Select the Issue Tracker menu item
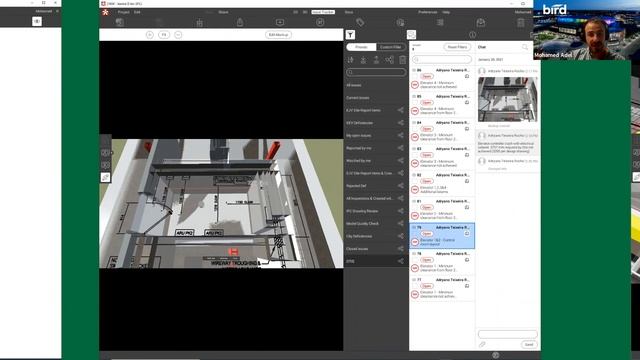 click(x=323, y=12)
